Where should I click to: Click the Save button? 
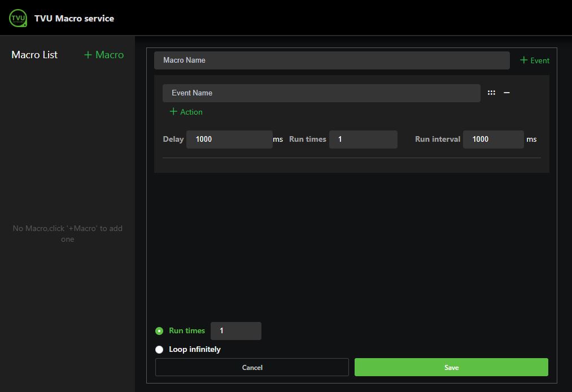(451, 367)
